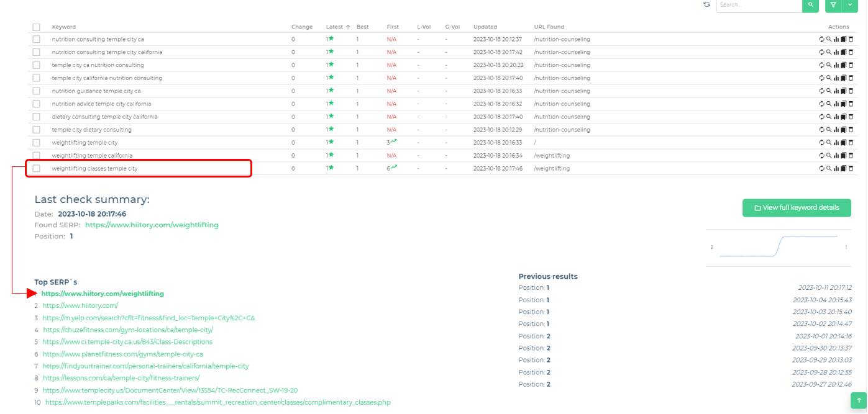Click bookmark icon for 'nutrition advice temple city california'
The height and width of the screenshot is (414, 868).
(844, 104)
